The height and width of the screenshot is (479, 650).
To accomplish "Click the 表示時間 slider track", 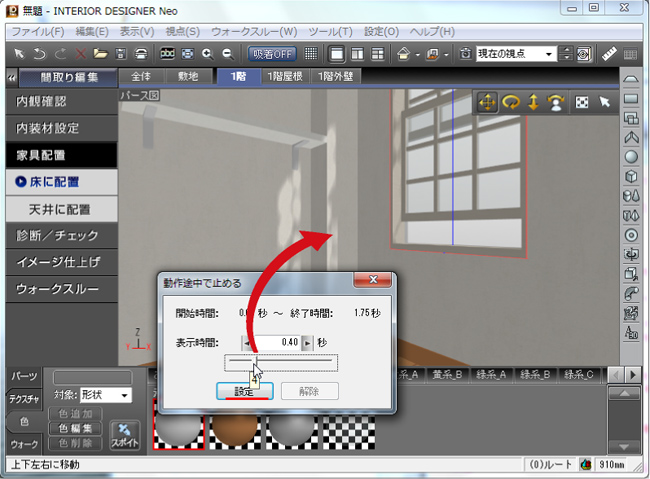I will coord(281,363).
